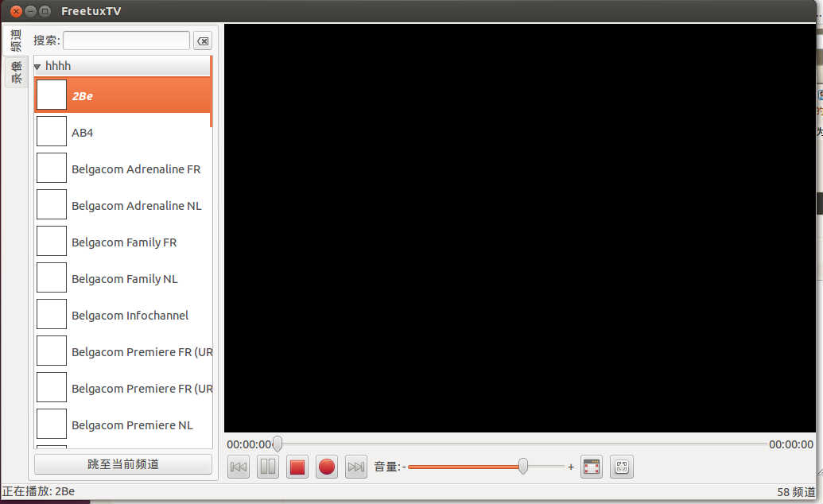Click the previous channel button
The height and width of the screenshot is (504, 823).
click(x=239, y=467)
